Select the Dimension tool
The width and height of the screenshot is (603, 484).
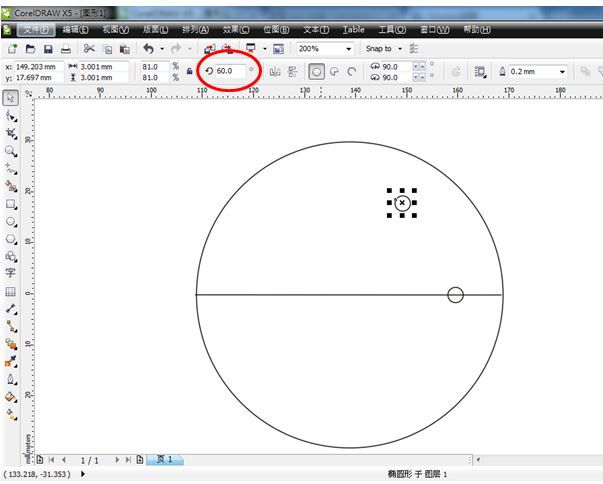click(11, 309)
